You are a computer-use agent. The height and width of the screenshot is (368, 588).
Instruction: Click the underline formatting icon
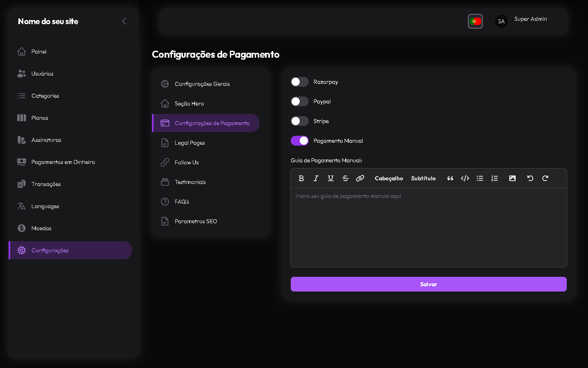point(331,178)
